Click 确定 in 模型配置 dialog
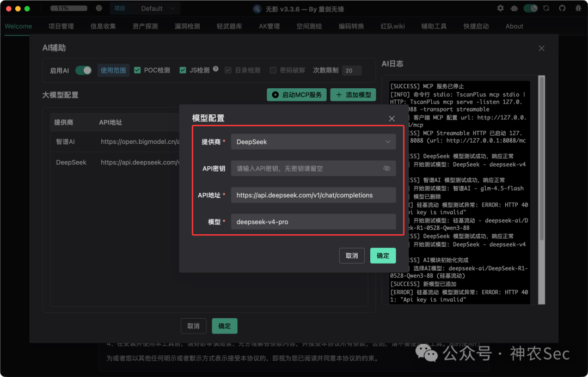This screenshot has height=377, width=588. [383, 256]
